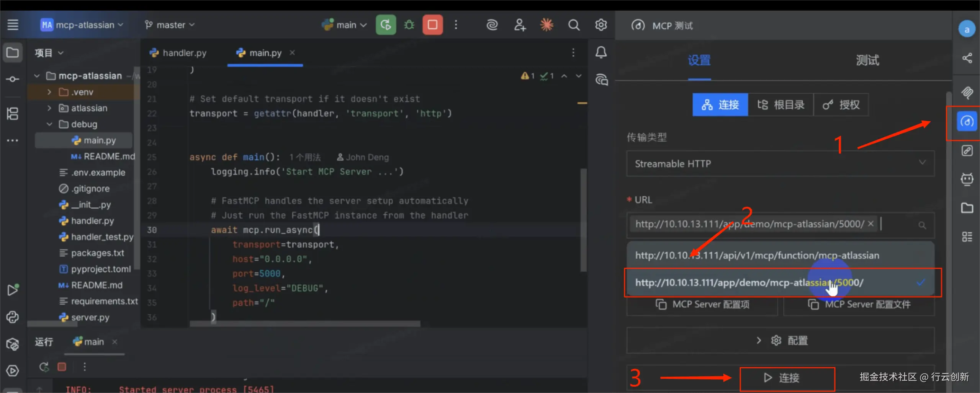The image size is (980, 393).
Task: Open Search Everywhere magnifier
Action: pyautogui.click(x=574, y=25)
